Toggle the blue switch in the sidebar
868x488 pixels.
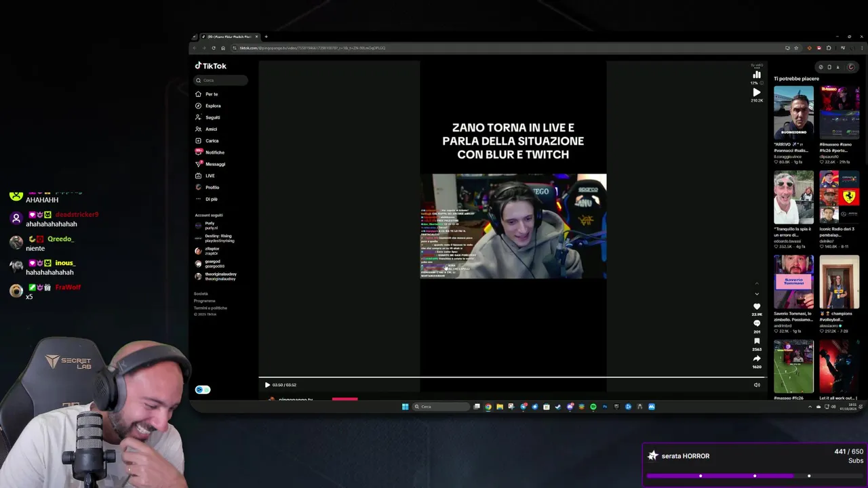203,390
